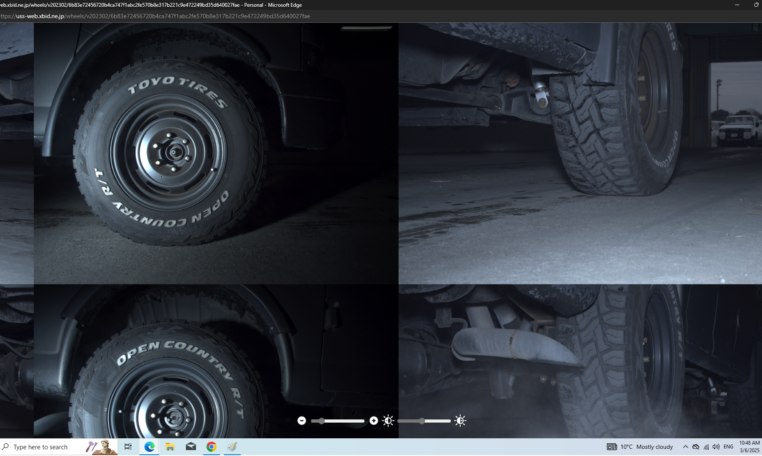Select the tire tread underside photo
The height and width of the screenshot is (456, 762).
pos(580,153)
